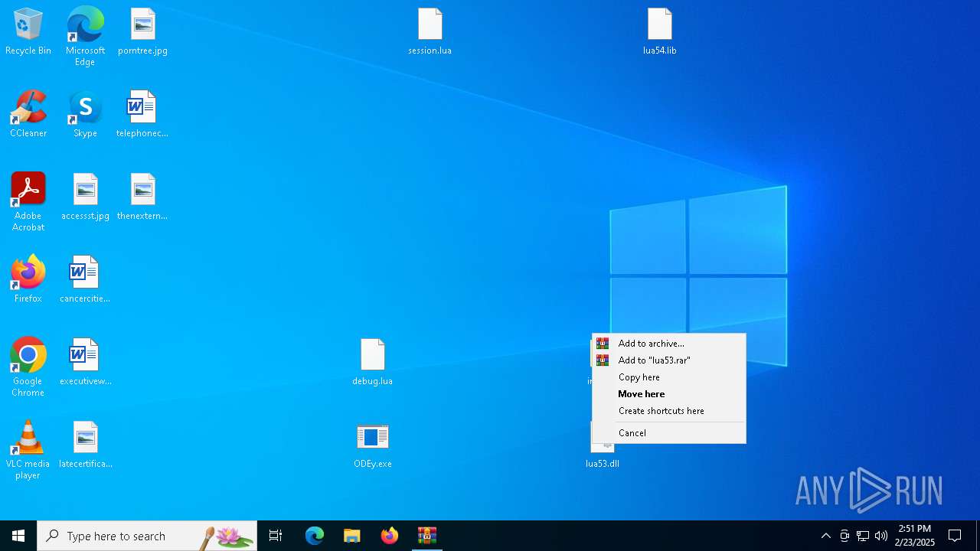Open the taskbar clock and calendar
Viewport: 980px width, 551px height.
point(915,536)
